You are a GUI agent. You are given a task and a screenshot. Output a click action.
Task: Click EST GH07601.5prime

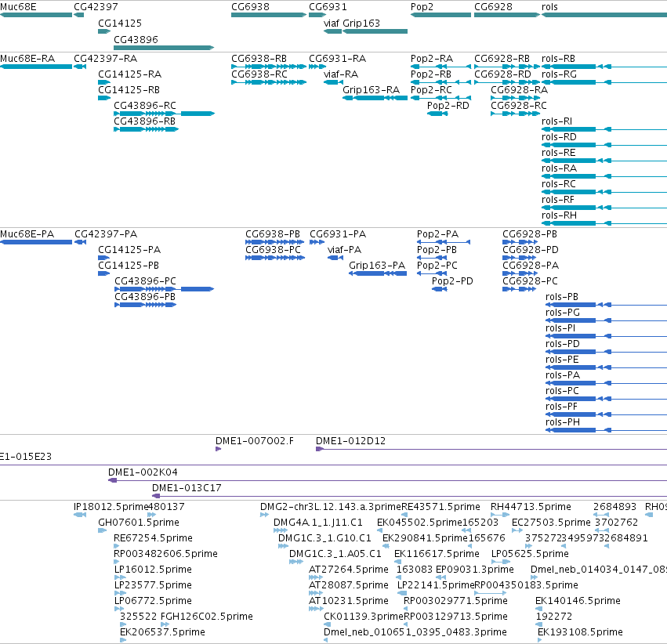(139, 523)
